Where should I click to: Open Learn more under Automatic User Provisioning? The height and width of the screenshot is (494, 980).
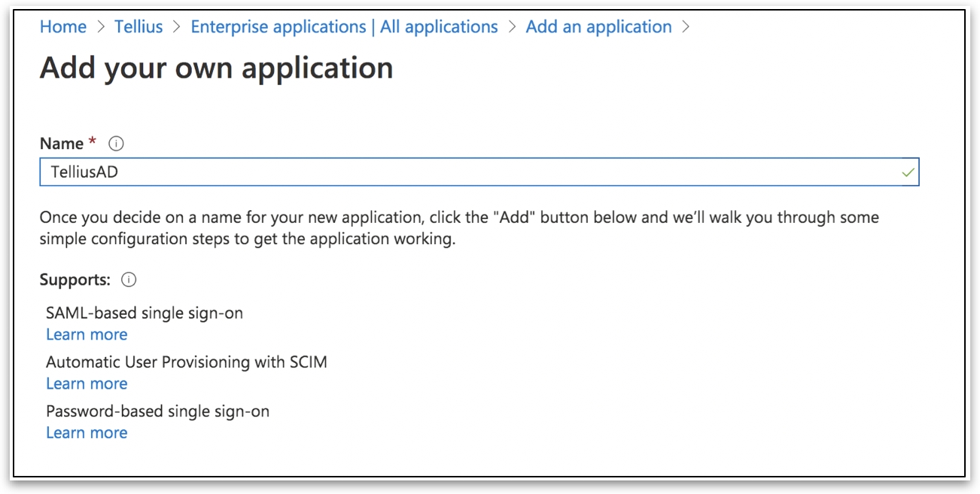[x=87, y=383]
